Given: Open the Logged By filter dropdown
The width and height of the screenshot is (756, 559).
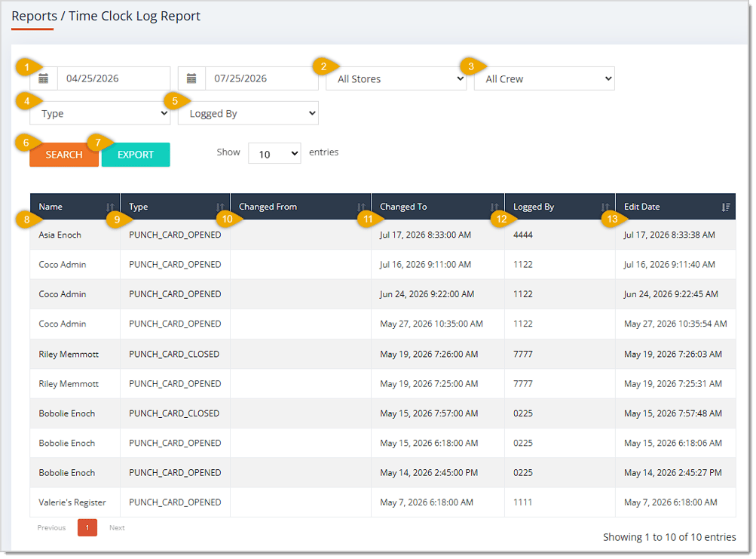Looking at the screenshot, I should coord(248,113).
